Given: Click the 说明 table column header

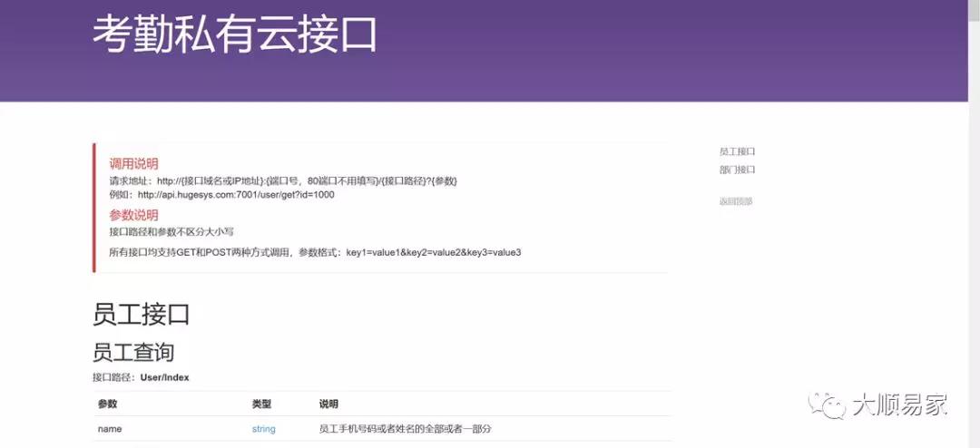Looking at the screenshot, I should point(328,404).
